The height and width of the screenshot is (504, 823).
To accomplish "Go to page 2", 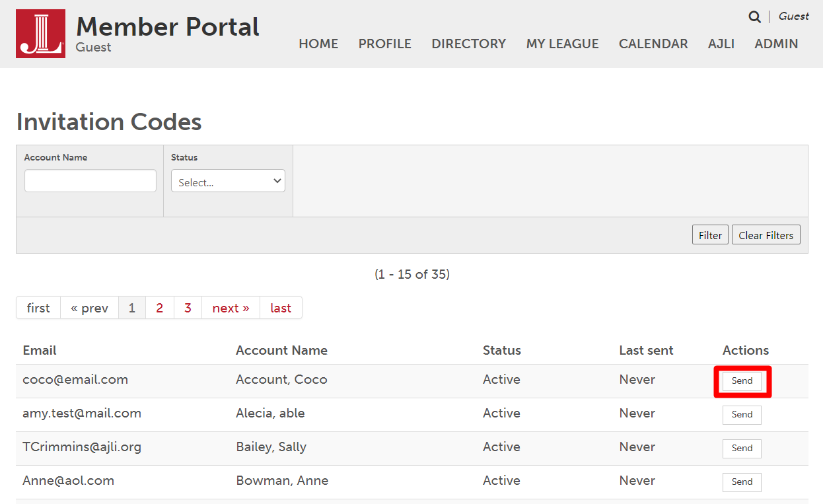I will 160,308.
